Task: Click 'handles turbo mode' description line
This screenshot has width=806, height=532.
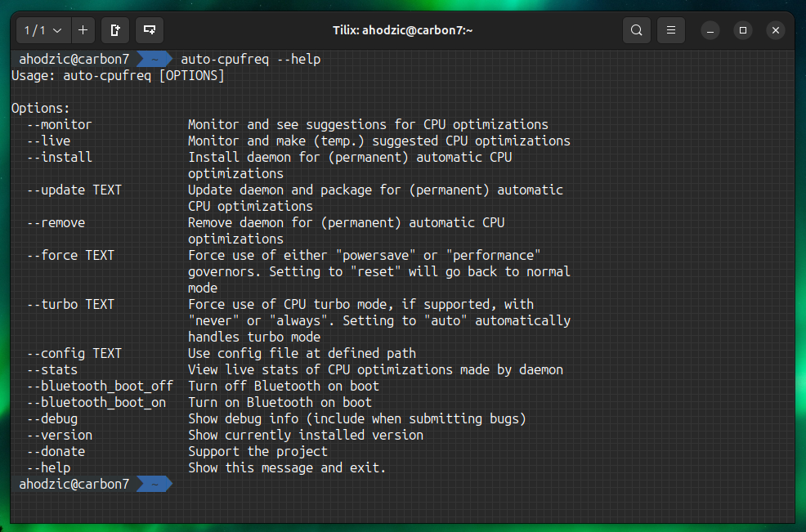Action: 254,338
